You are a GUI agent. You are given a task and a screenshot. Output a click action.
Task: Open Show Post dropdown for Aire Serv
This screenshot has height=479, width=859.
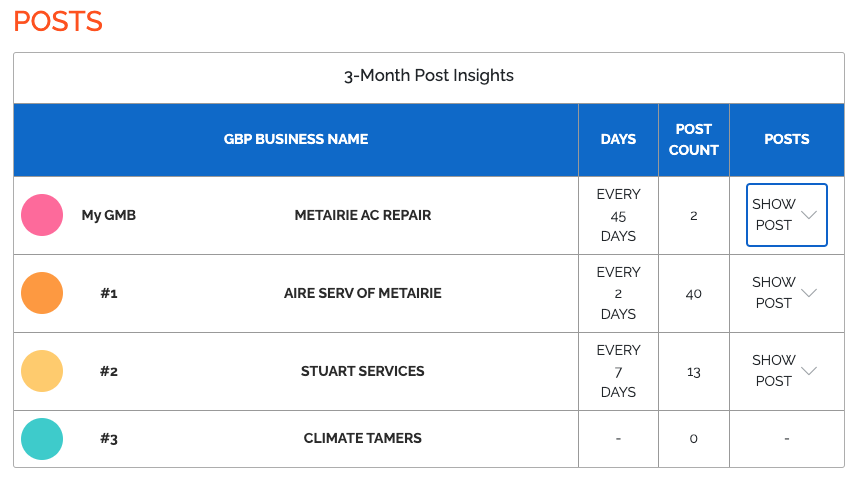tap(786, 293)
